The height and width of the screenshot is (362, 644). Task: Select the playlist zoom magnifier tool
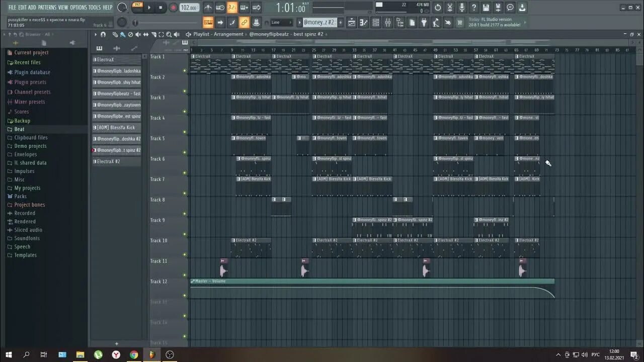coord(169,34)
